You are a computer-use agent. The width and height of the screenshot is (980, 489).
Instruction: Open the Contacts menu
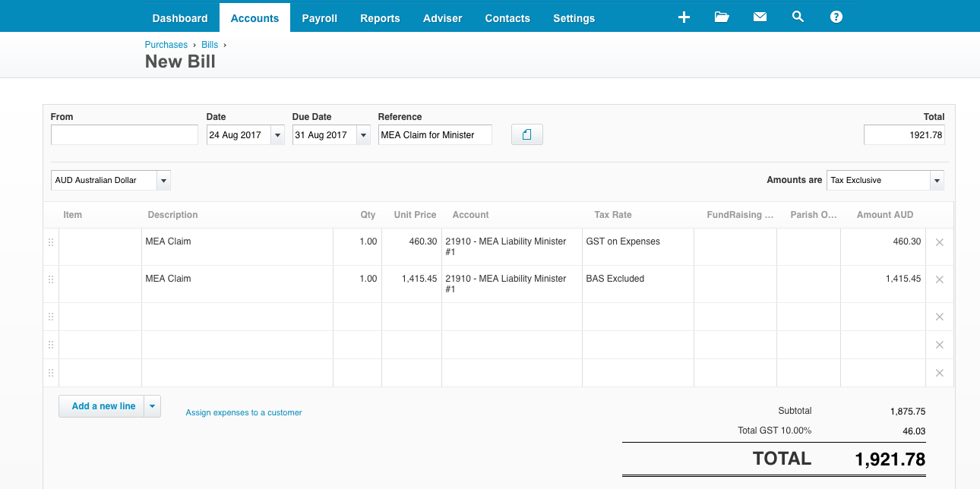point(507,18)
